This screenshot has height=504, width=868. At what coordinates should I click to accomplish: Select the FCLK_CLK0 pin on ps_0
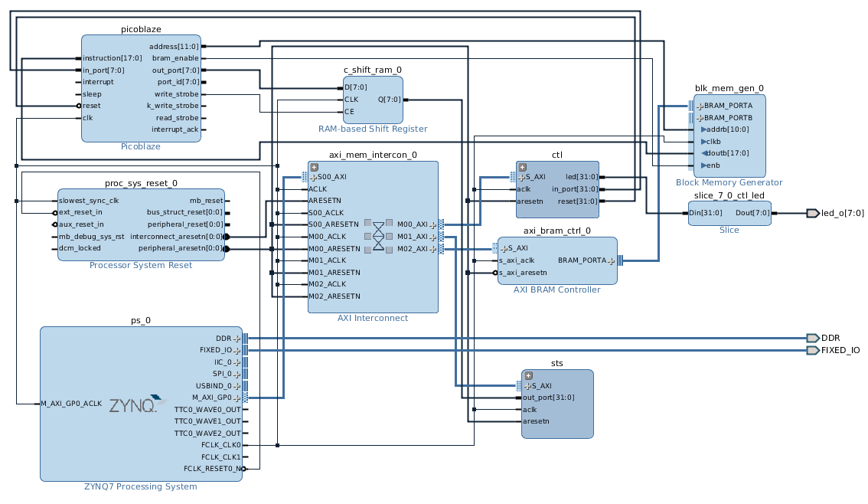pos(221,445)
